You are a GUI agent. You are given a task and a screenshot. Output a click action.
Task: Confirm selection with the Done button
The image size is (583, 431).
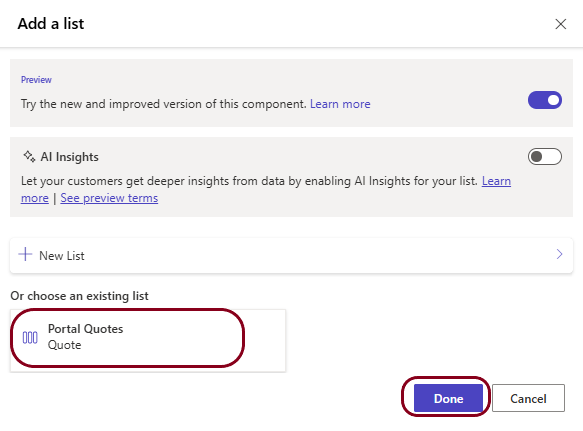(x=448, y=398)
